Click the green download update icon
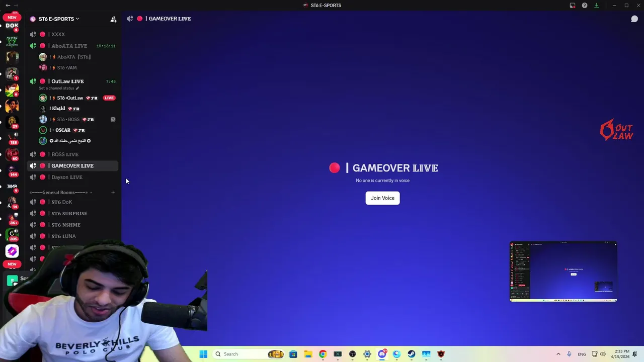The width and height of the screenshot is (644, 362). (x=597, y=6)
